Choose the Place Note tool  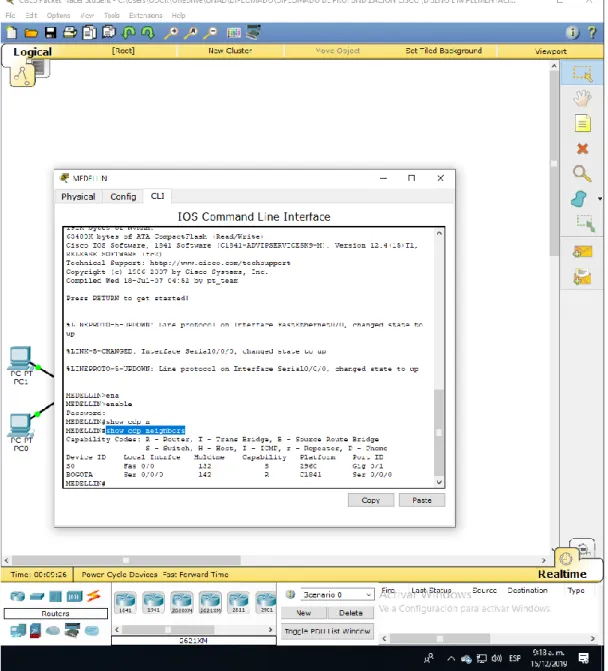point(582,124)
